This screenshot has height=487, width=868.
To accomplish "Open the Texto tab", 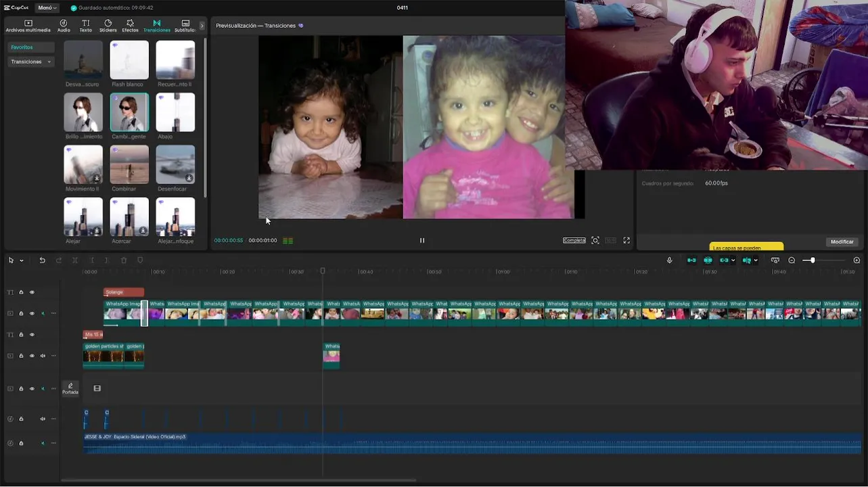I will click(x=86, y=26).
